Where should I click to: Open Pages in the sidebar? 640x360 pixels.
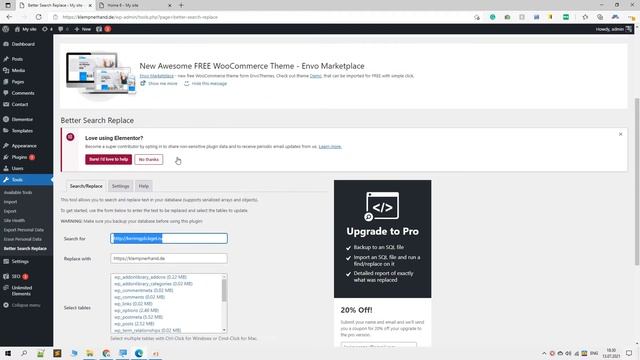coord(18,82)
